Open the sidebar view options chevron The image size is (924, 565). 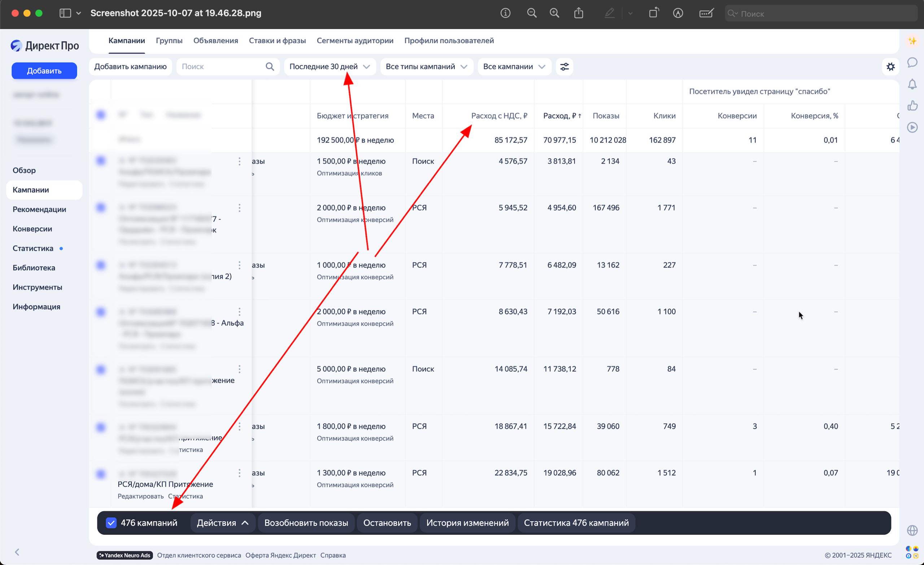pyautogui.click(x=78, y=13)
